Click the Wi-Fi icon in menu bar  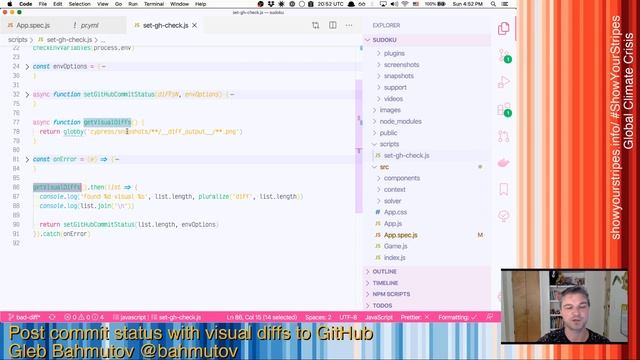405,4
